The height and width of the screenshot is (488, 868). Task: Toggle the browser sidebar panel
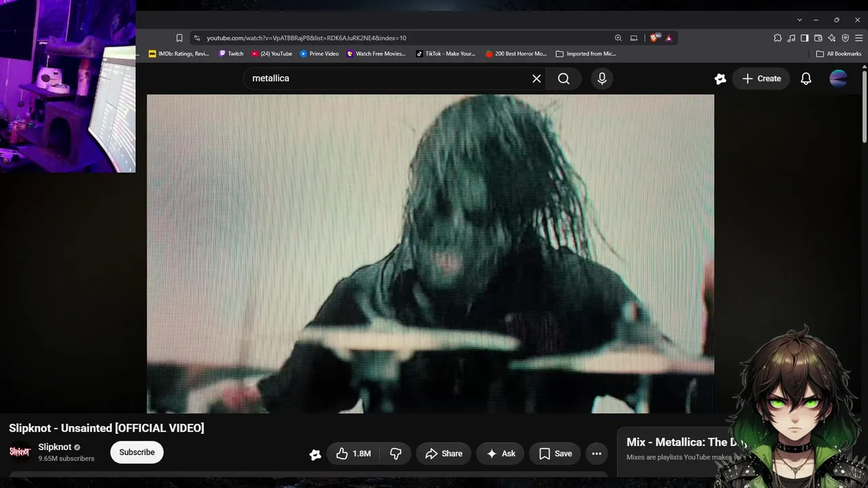(804, 38)
